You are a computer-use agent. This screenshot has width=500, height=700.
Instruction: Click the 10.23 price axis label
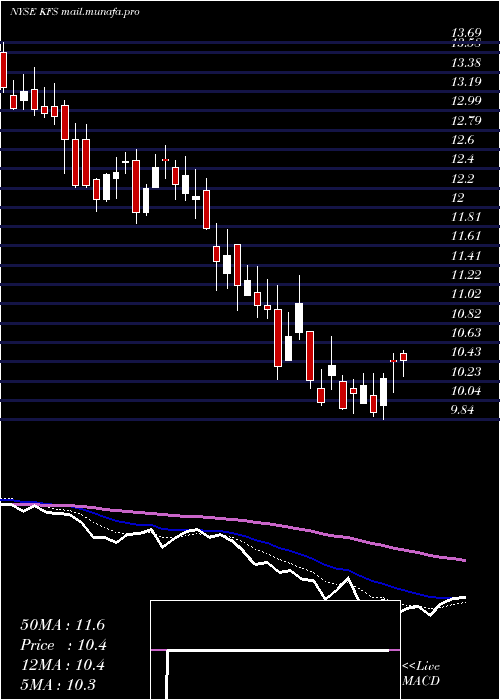pos(466,372)
